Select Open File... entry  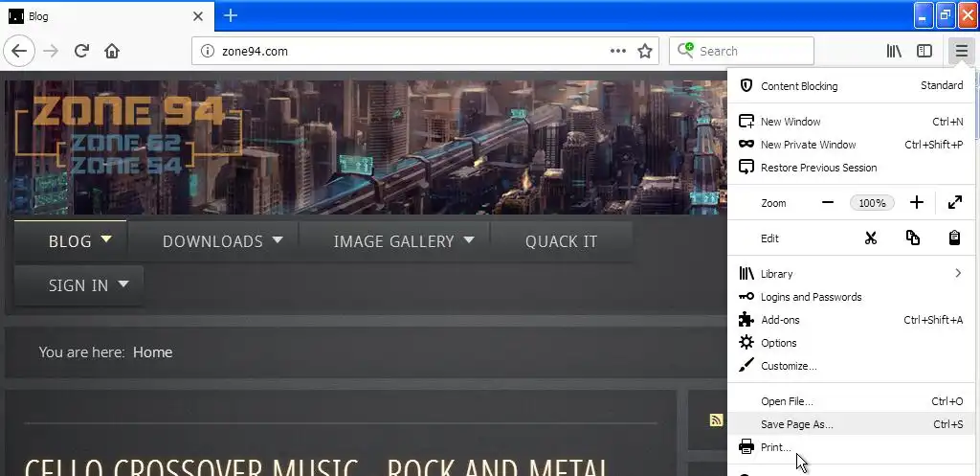tap(851, 401)
